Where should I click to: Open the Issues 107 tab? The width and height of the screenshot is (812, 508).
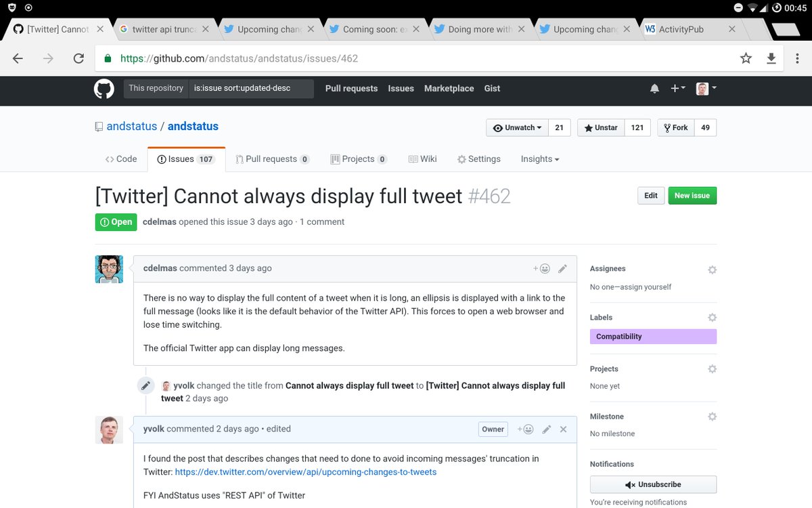point(186,159)
